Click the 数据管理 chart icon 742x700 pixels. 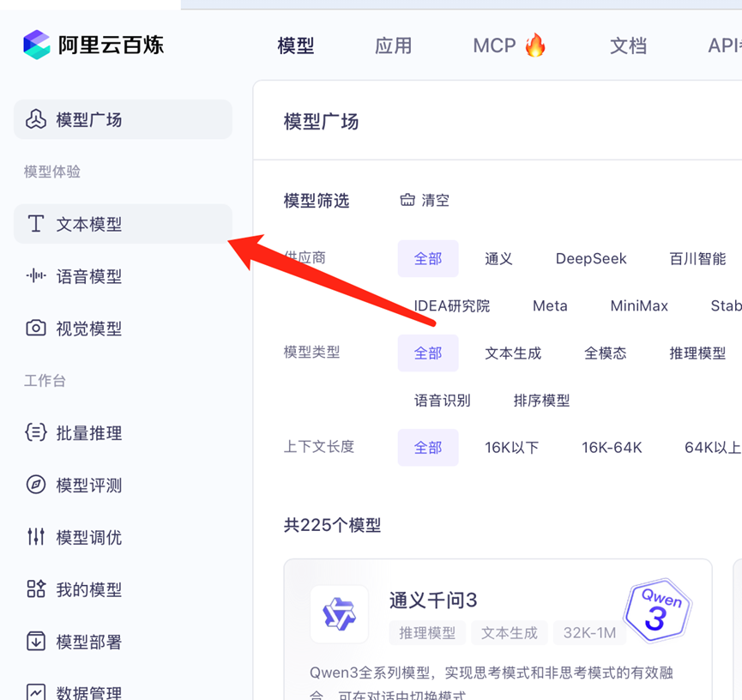36,692
